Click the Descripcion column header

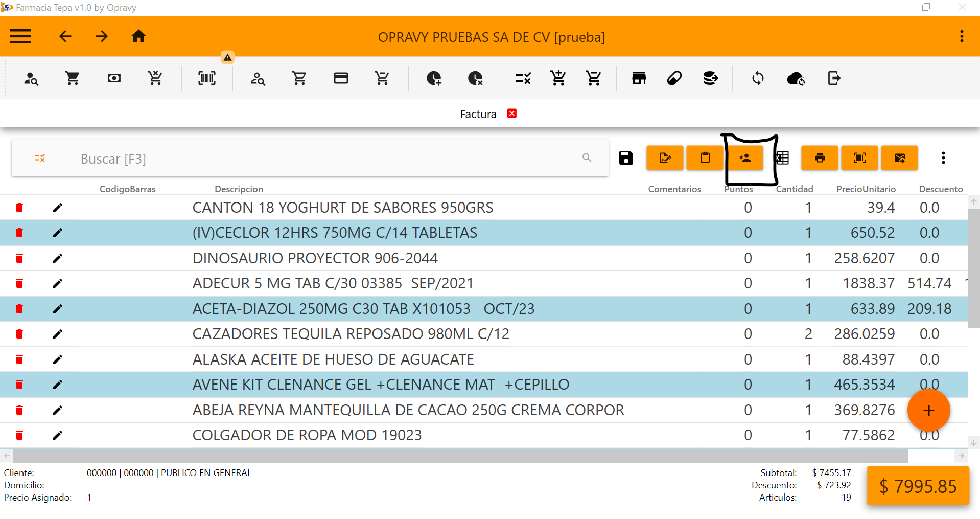pos(239,189)
